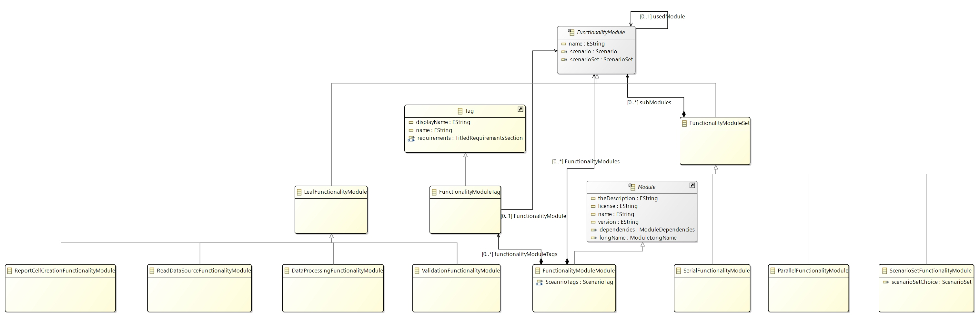Select the SerialFunctionalityModule title
The width and height of the screenshot is (980, 318).
pos(716,271)
